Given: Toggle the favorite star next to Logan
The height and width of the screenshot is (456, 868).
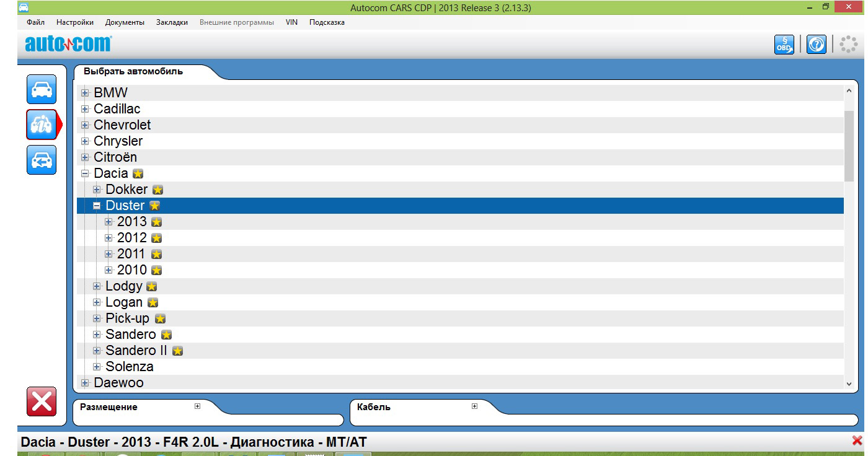Looking at the screenshot, I should click(153, 303).
